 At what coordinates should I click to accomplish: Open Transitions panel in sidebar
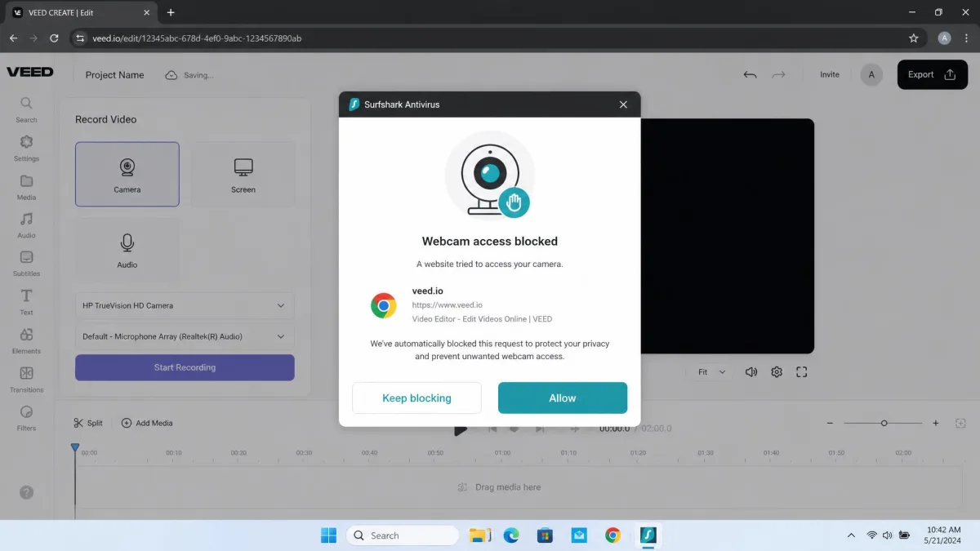click(x=26, y=379)
